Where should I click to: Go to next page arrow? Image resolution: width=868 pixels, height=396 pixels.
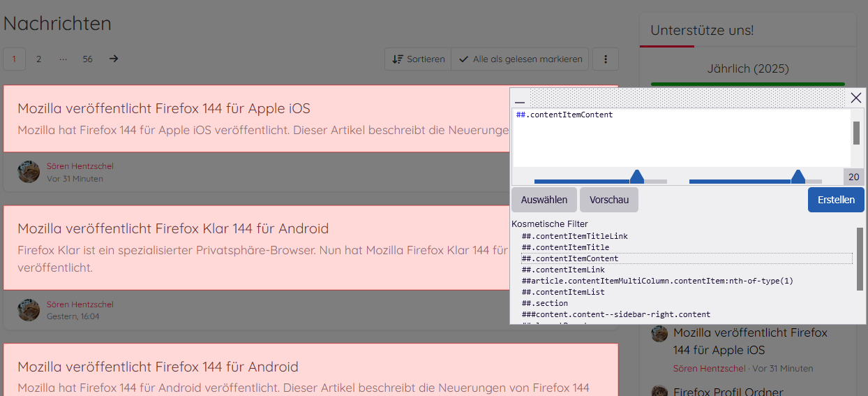click(x=114, y=59)
